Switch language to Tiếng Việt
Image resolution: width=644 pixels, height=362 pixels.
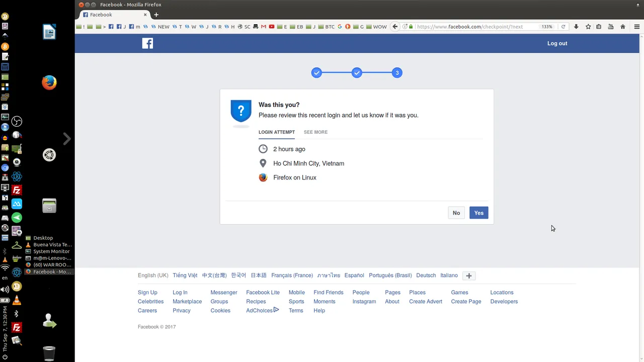(185, 276)
